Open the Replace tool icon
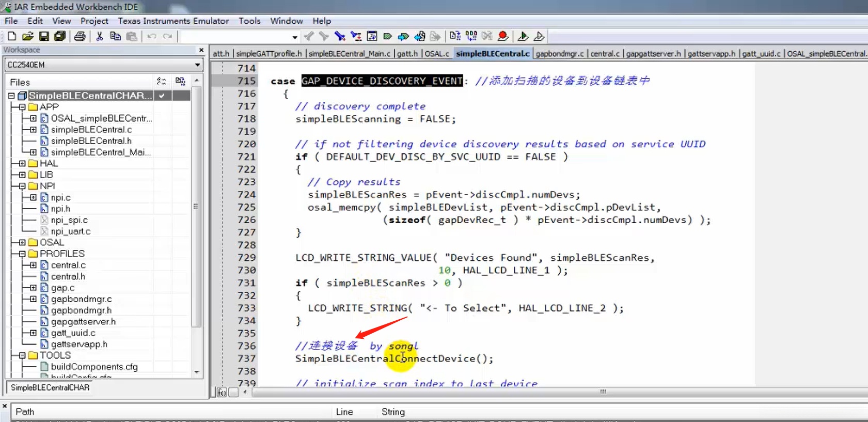The width and height of the screenshot is (868, 422). click(356, 36)
